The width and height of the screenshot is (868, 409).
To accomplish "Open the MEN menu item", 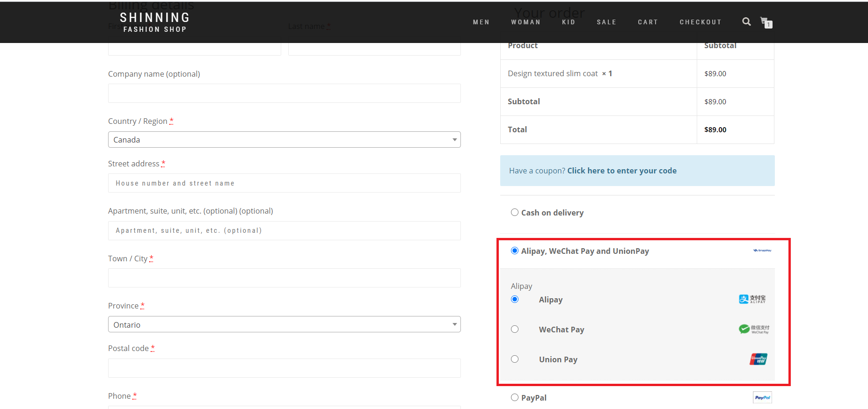I will (481, 22).
